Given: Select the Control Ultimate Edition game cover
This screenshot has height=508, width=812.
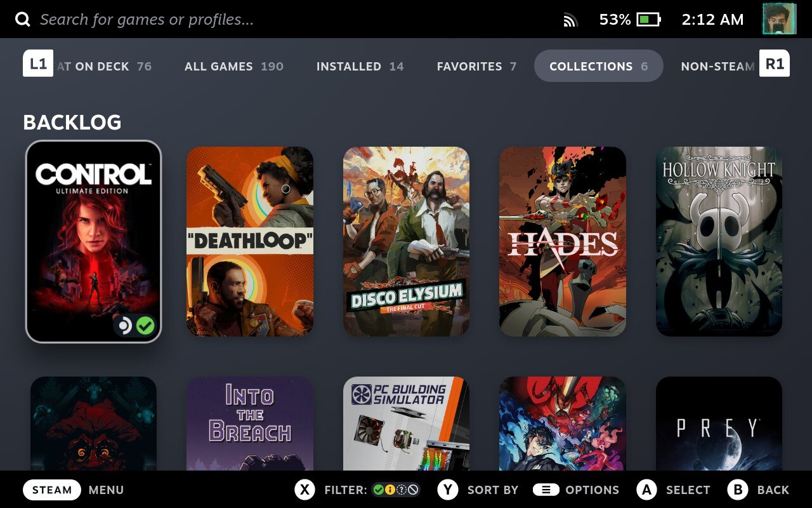Looking at the screenshot, I should tap(93, 241).
